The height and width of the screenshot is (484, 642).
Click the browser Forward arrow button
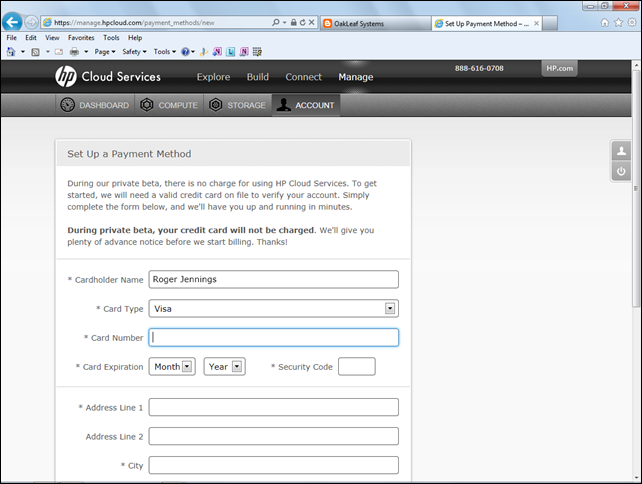tap(31, 22)
